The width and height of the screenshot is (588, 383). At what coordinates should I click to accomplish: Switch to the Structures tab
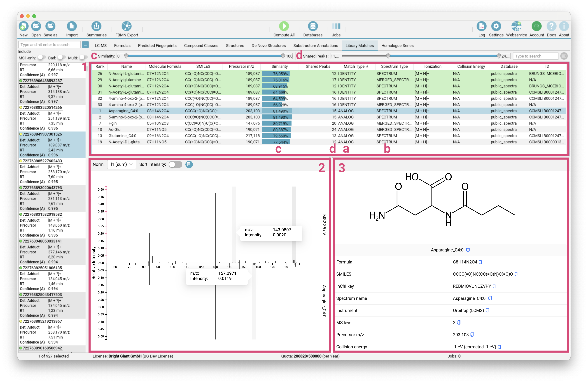(235, 46)
